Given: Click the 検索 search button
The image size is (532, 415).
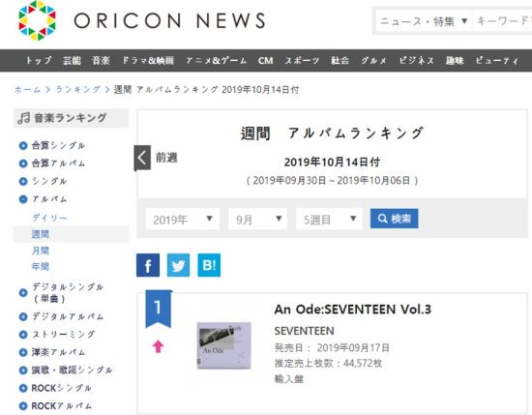Looking at the screenshot, I should pos(395,219).
